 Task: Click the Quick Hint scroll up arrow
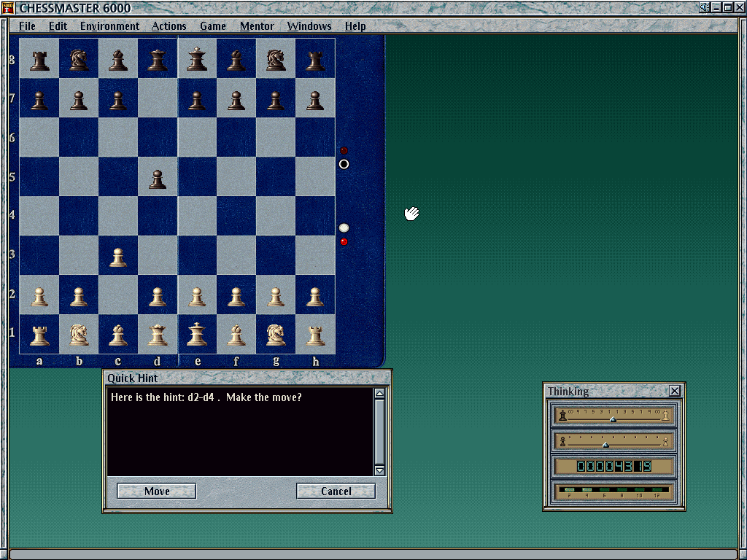[379, 393]
